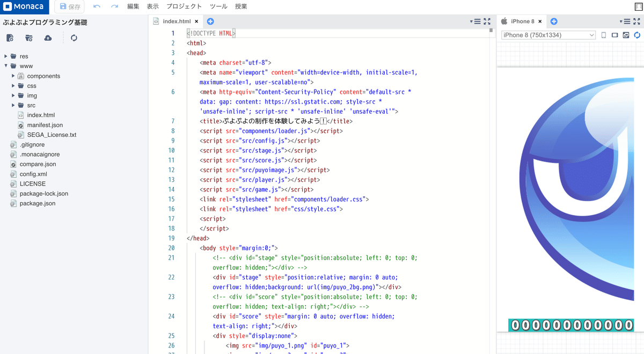Maximize the preview panel
This screenshot has height=354, width=644.
click(x=636, y=21)
